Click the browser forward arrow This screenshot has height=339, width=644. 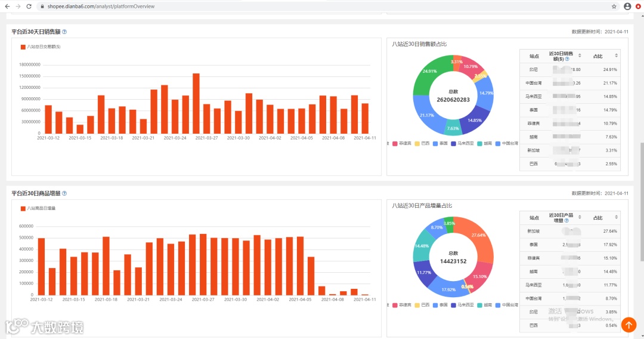pos(18,6)
